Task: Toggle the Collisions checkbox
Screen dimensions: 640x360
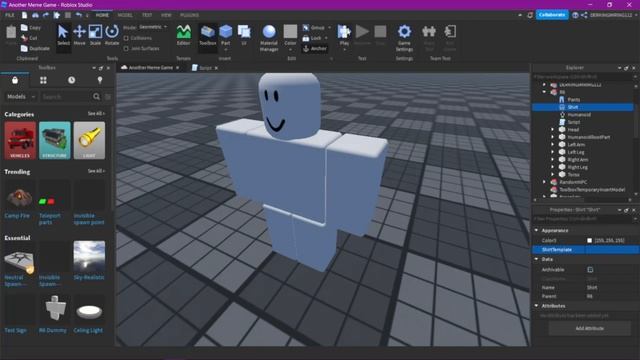Action: [x=126, y=38]
